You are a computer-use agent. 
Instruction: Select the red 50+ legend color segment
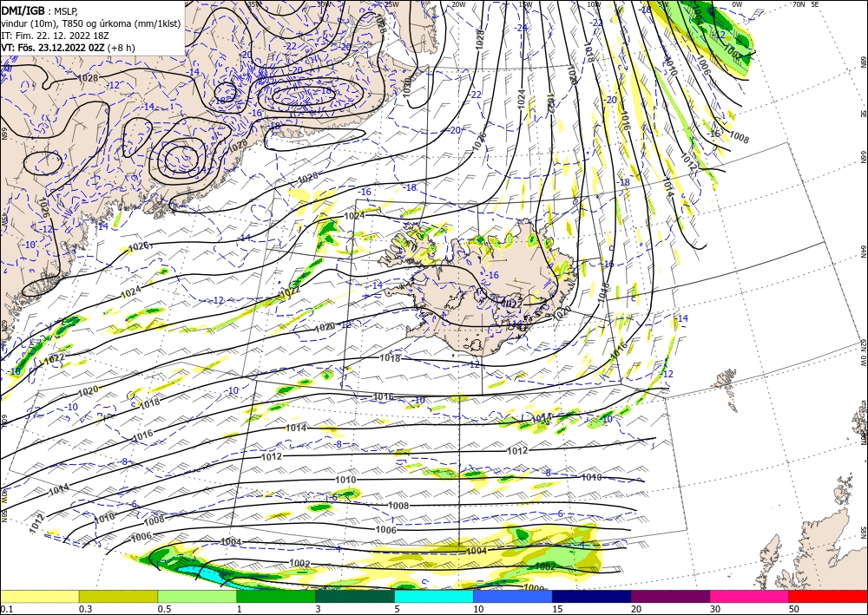[828, 596]
